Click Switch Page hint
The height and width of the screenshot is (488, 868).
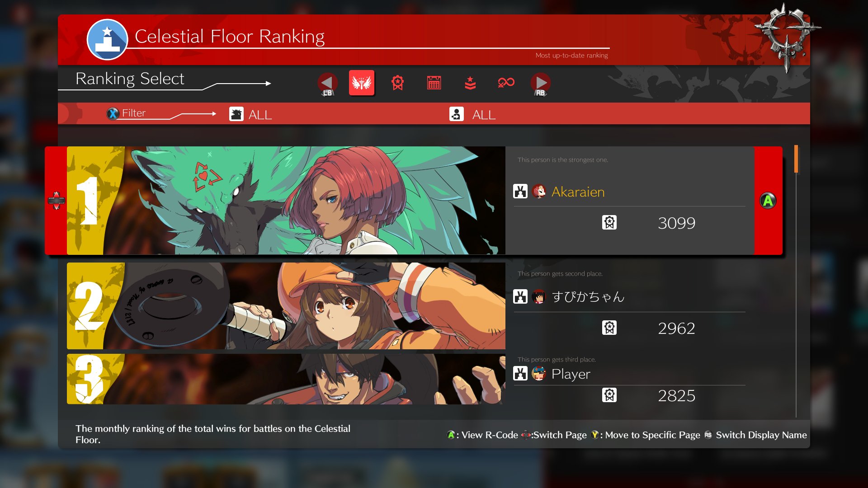pyautogui.click(x=554, y=435)
